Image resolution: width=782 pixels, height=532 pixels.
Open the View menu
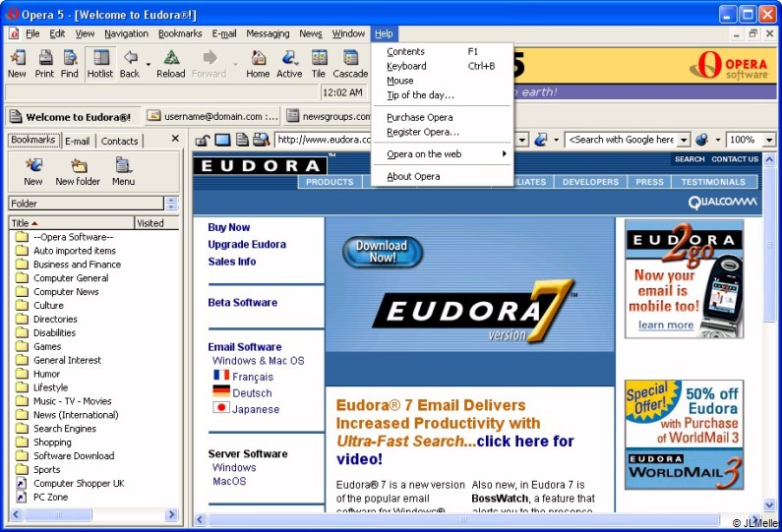(x=85, y=33)
